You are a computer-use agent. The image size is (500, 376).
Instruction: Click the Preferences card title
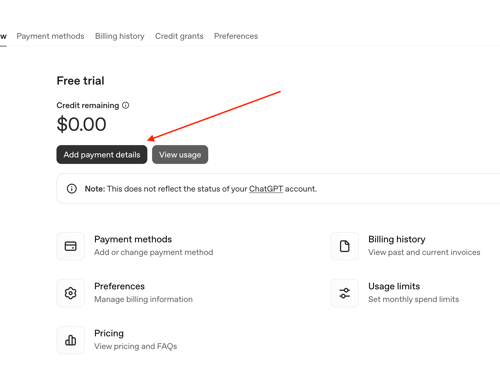[119, 286]
